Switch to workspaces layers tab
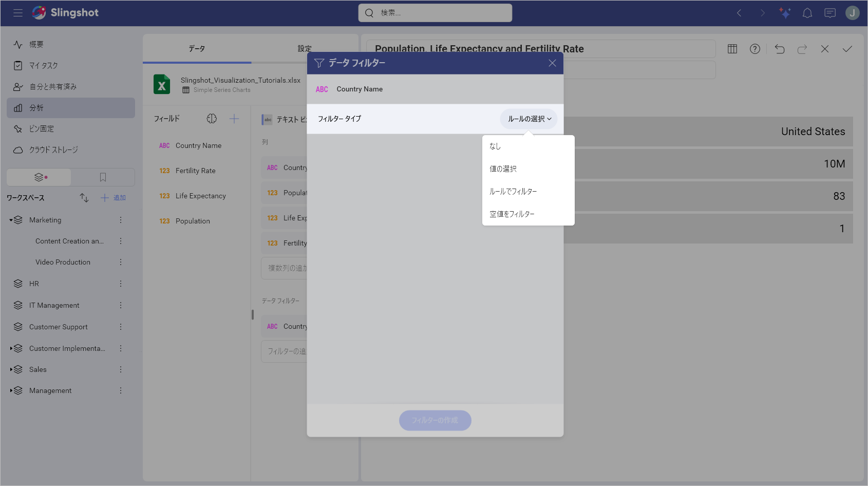 39,177
